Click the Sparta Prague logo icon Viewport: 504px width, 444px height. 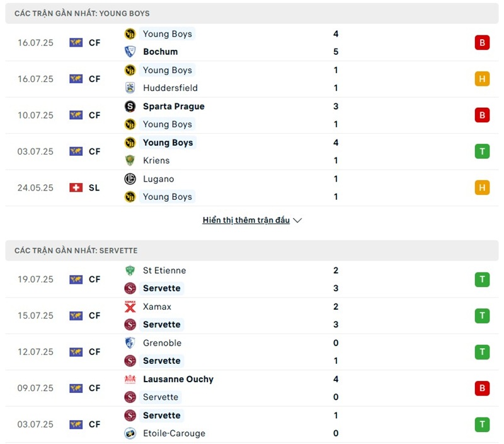(x=130, y=106)
